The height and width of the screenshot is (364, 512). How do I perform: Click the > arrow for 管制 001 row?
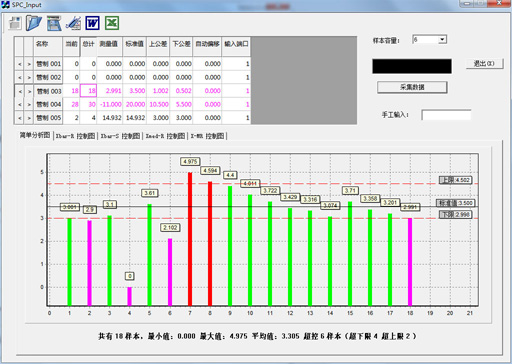pyautogui.click(x=29, y=64)
